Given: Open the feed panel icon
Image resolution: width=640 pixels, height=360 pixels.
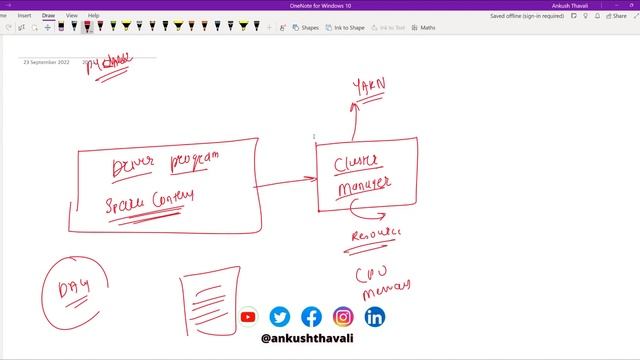Looking at the screenshot, I should pos(574,16).
